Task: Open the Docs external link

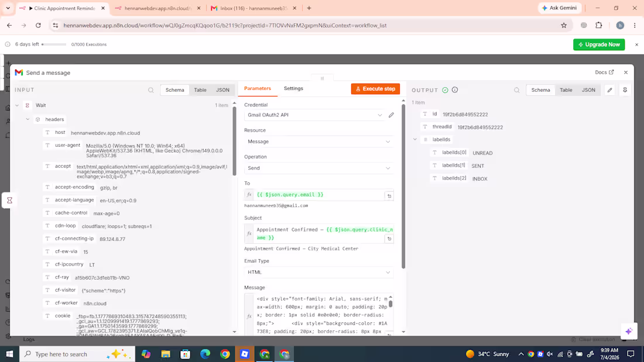Action: click(604, 73)
